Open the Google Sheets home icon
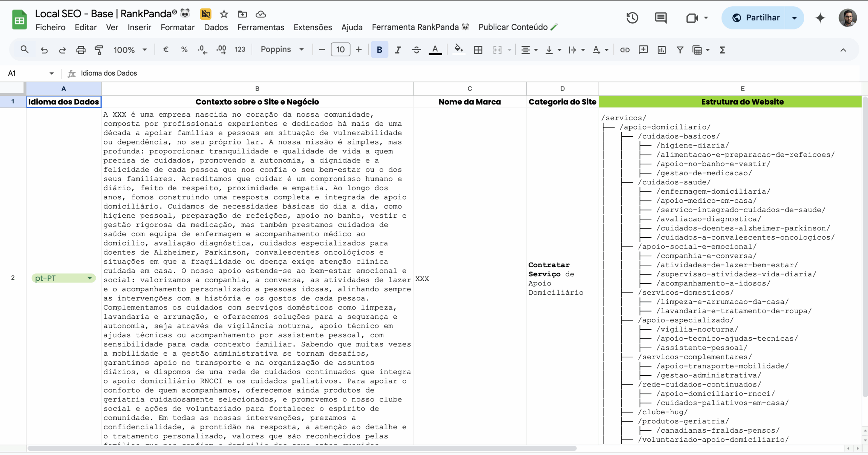Screen dimensions: 868x455 pyautogui.click(x=19, y=20)
